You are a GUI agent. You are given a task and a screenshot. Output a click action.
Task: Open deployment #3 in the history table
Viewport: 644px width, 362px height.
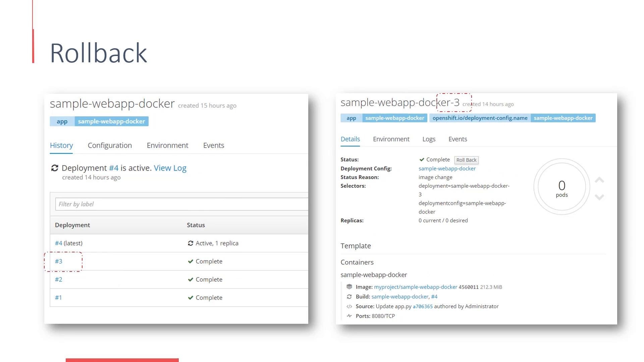click(x=59, y=261)
